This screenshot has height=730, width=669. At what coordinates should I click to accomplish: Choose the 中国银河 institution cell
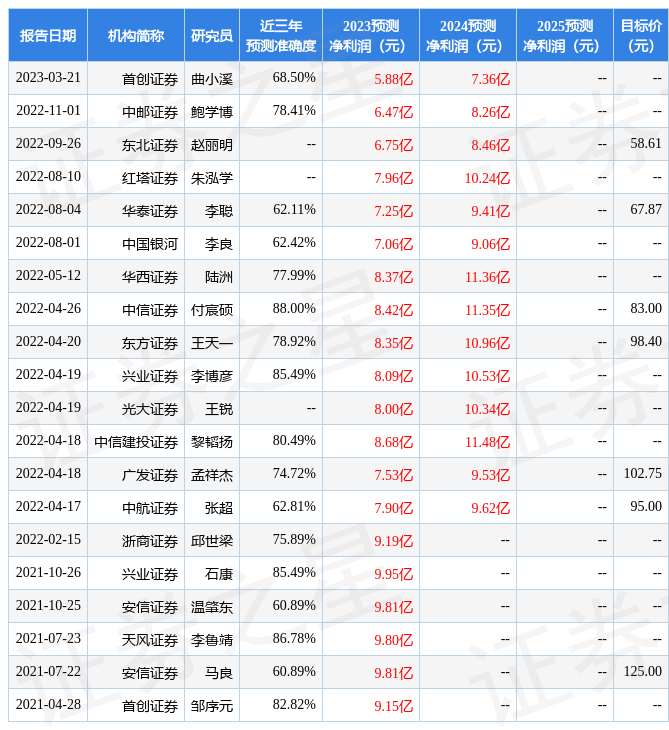coord(150,244)
